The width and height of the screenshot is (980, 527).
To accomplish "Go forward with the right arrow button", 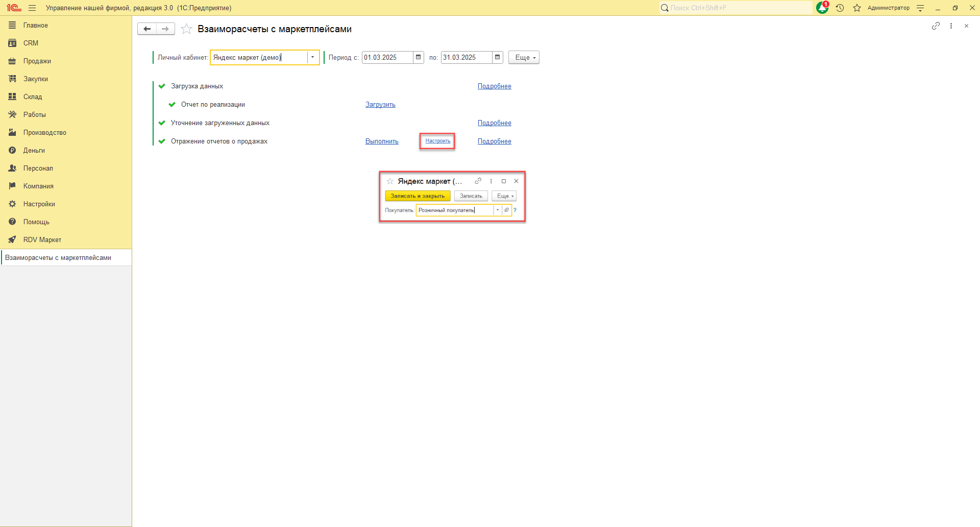I will point(165,29).
